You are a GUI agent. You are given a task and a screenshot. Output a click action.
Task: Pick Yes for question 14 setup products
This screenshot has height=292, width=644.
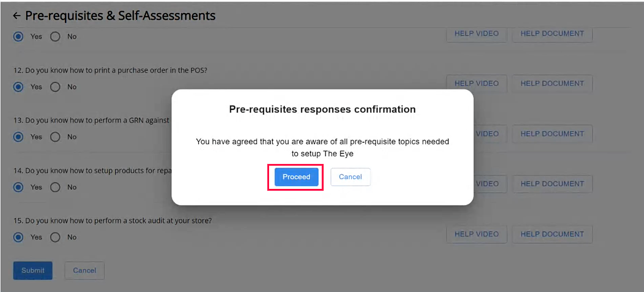click(x=18, y=187)
